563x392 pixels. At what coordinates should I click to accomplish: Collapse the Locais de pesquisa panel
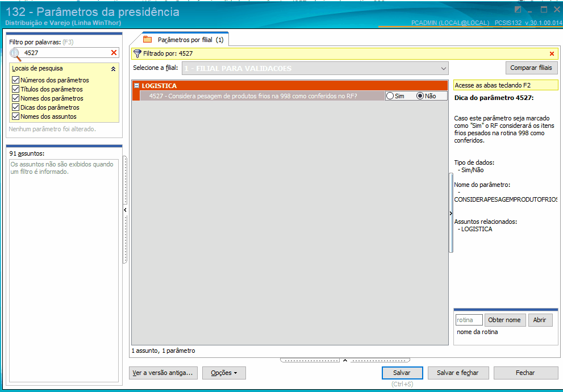click(x=113, y=69)
